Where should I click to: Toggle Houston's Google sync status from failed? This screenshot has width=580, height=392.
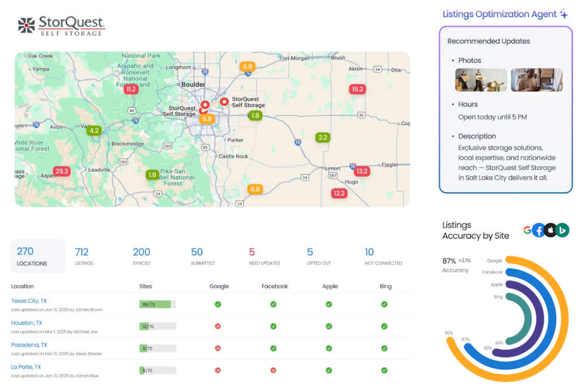(218, 326)
